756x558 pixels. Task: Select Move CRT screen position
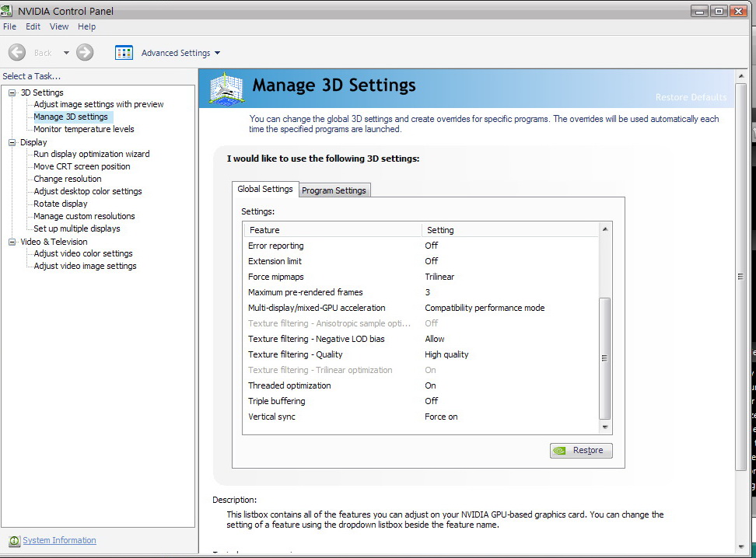click(82, 166)
